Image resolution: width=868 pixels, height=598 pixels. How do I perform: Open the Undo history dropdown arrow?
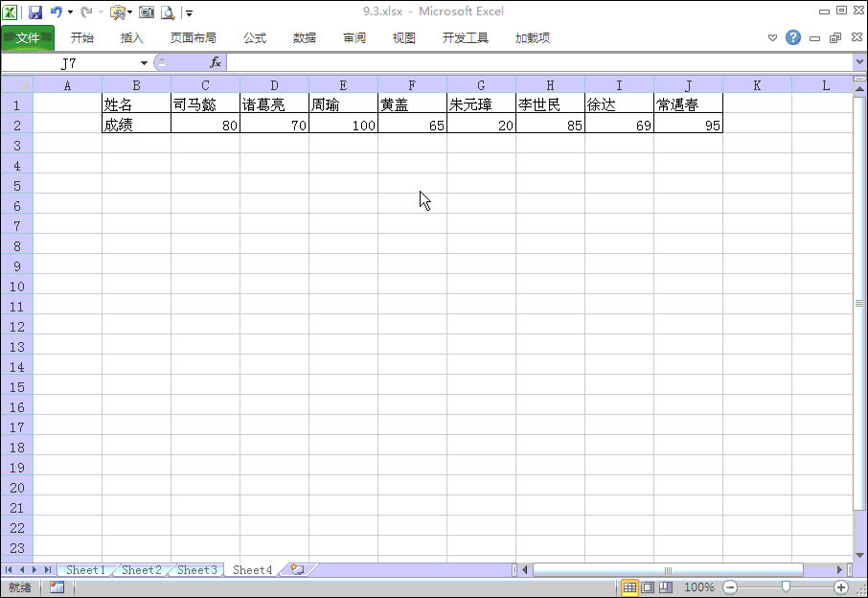point(69,11)
